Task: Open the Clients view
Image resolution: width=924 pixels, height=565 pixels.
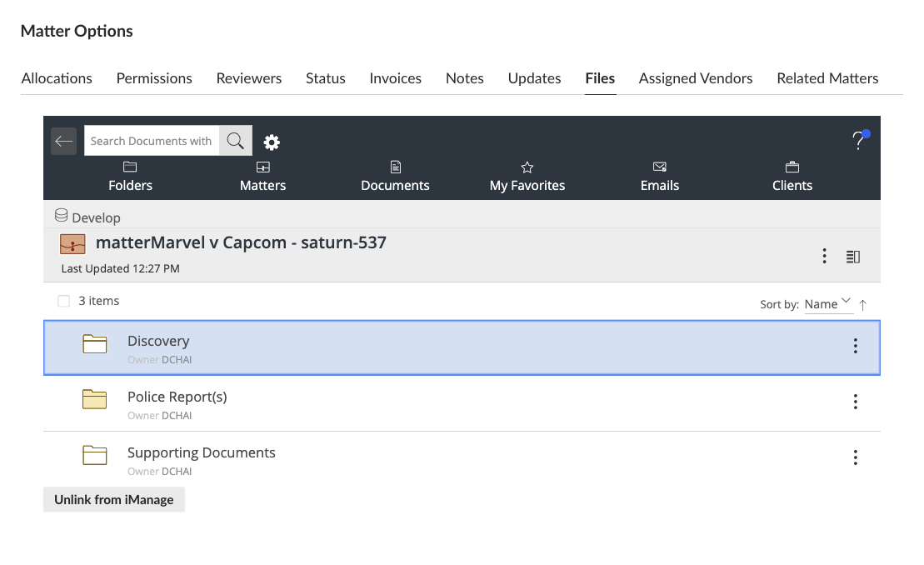Action: pos(792,177)
